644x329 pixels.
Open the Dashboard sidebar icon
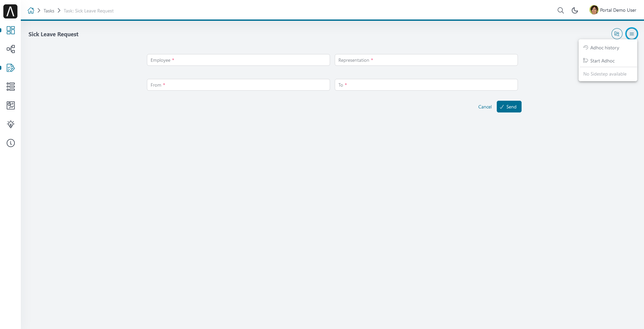[11, 30]
